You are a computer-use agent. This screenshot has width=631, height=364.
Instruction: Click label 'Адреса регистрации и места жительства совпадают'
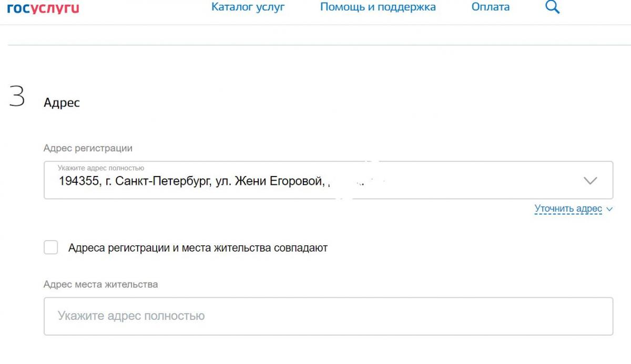click(x=198, y=248)
